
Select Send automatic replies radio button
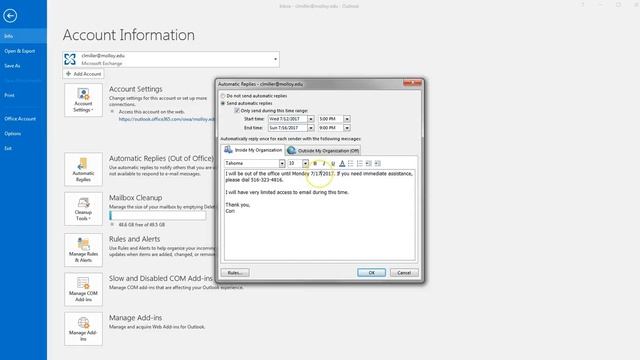pos(223,104)
